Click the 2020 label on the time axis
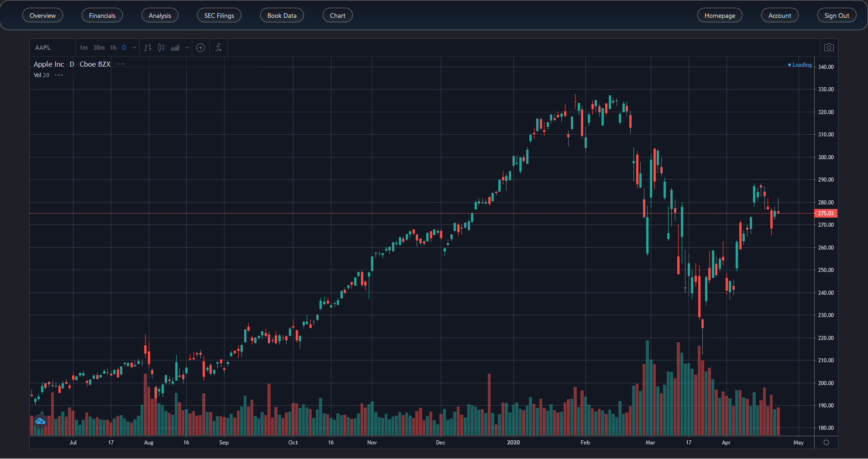Viewport: 868px width, 459px height. pyautogui.click(x=513, y=443)
